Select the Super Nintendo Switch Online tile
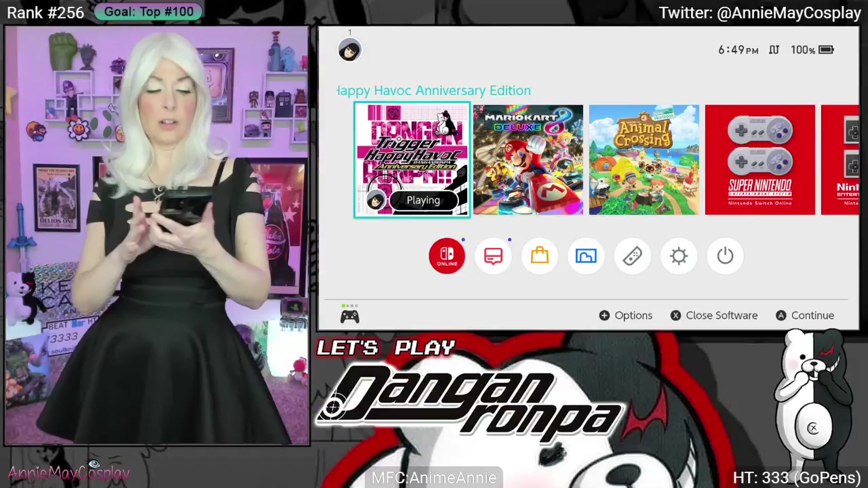Image resolution: width=868 pixels, height=488 pixels. pyautogui.click(x=760, y=160)
